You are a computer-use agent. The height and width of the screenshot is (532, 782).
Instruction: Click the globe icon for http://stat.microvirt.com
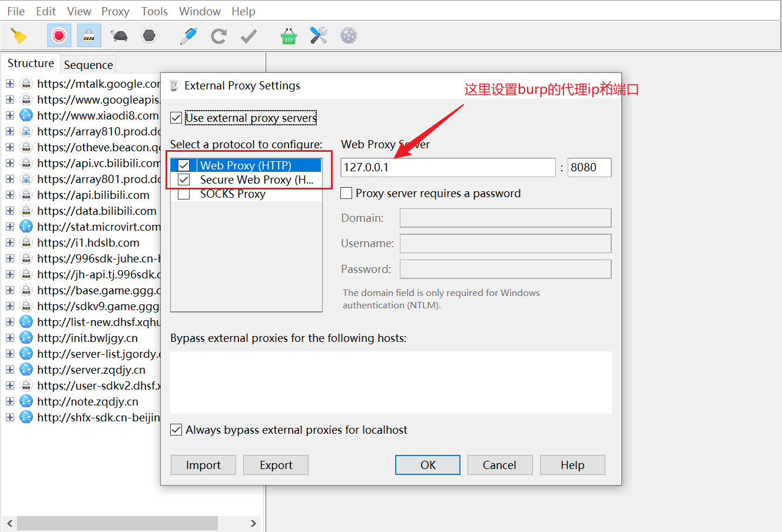(26, 227)
